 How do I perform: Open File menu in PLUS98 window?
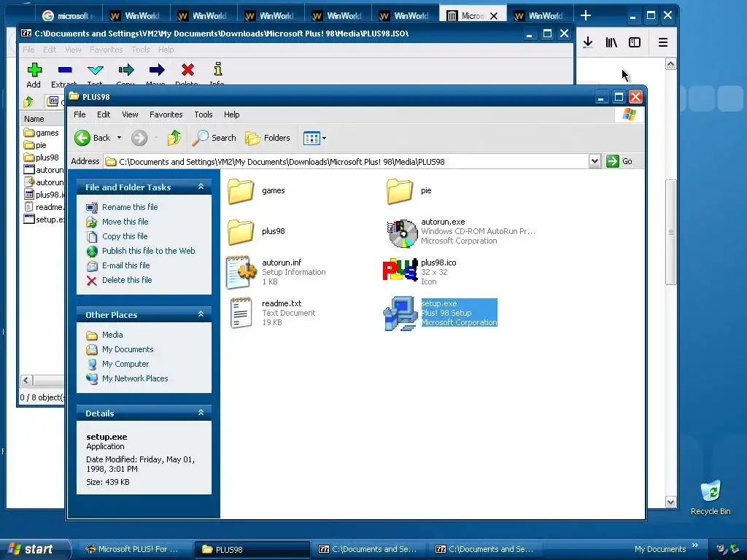point(80,114)
